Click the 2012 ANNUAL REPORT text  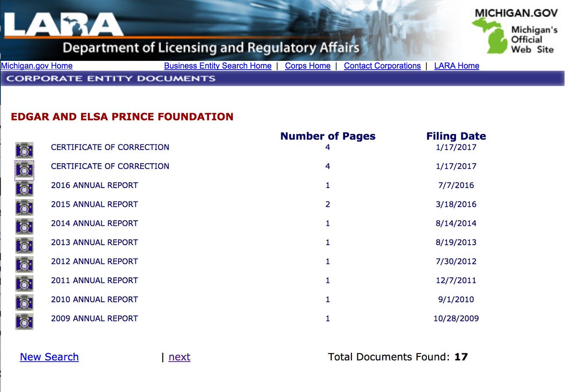95,261
